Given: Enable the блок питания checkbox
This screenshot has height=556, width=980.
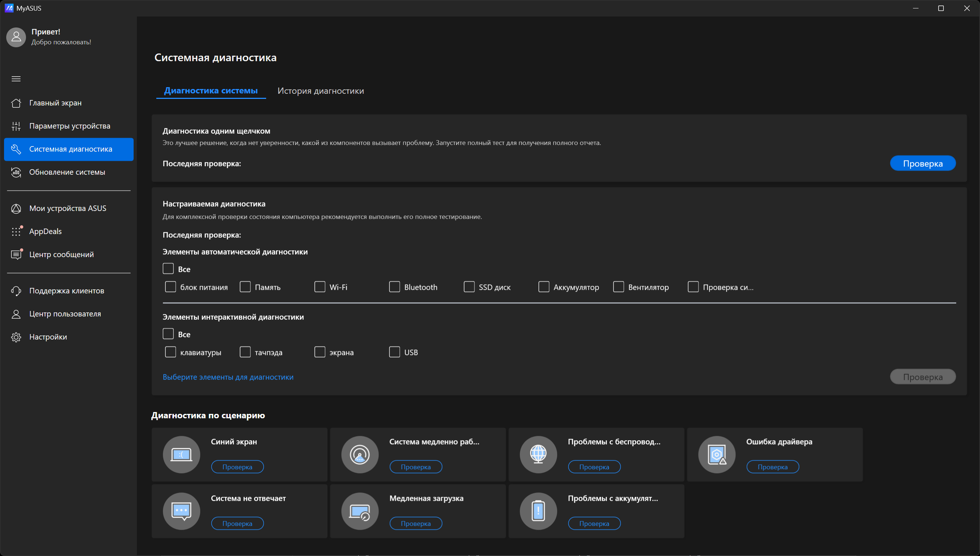Looking at the screenshot, I should click(x=171, y=287).
